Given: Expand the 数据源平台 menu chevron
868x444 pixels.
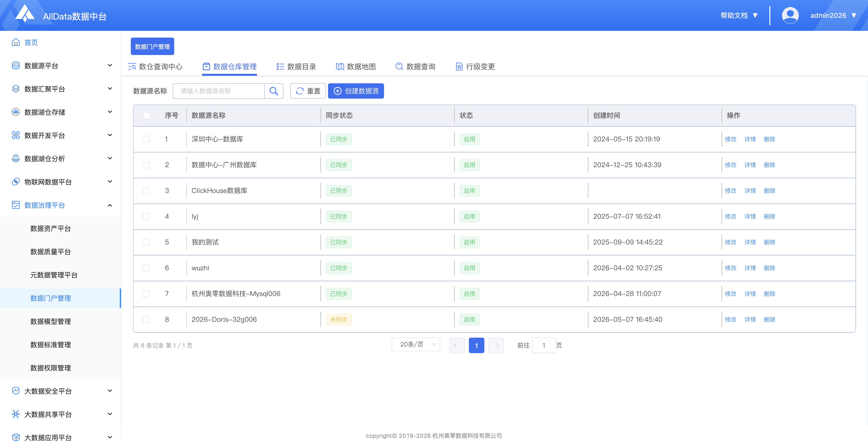Looking at the screenshot, I should pyautogui.click(x=110, y=65).
